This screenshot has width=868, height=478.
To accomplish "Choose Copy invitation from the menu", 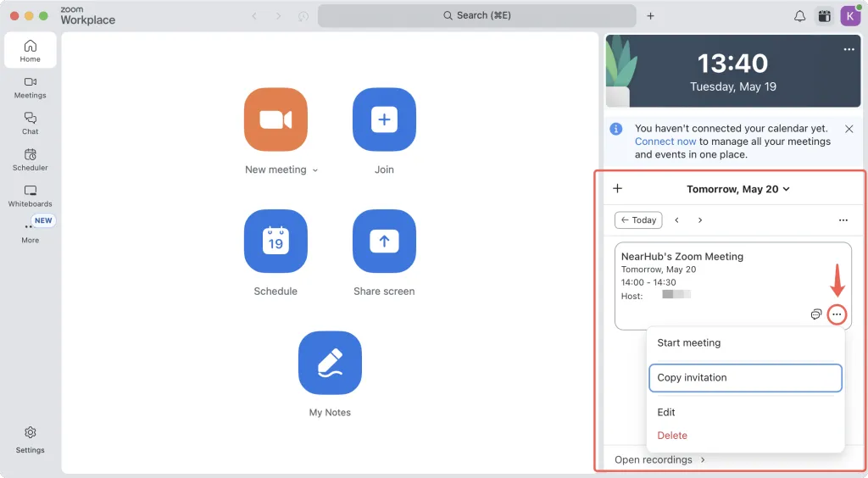I will (x=745, y=378).
